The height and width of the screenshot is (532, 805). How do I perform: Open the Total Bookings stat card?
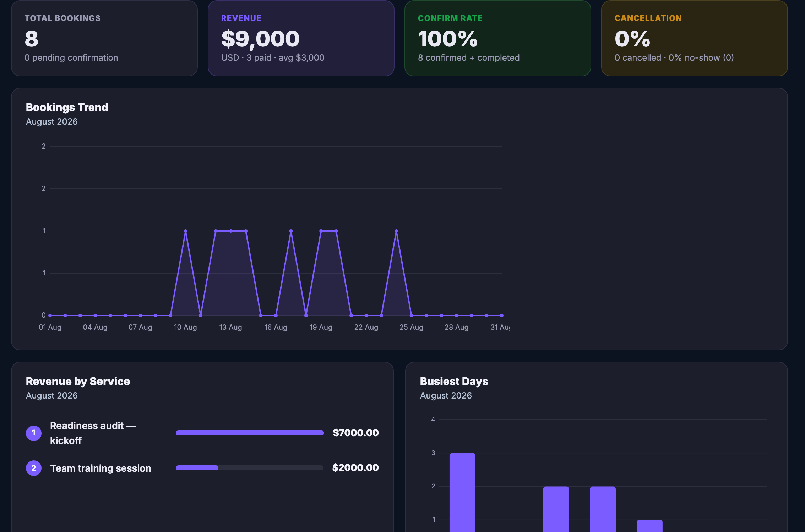104,38
